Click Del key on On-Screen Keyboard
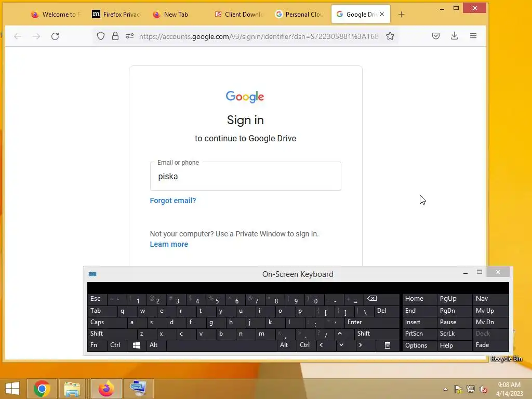 [x=387, y=311]
